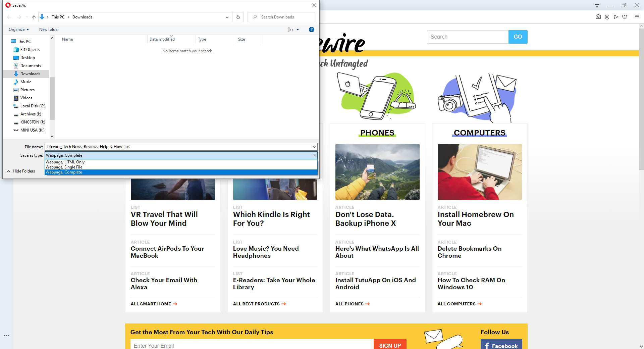Open the Save As dialog help icon
The image size is (644, 349).
(x=311, y=30)
